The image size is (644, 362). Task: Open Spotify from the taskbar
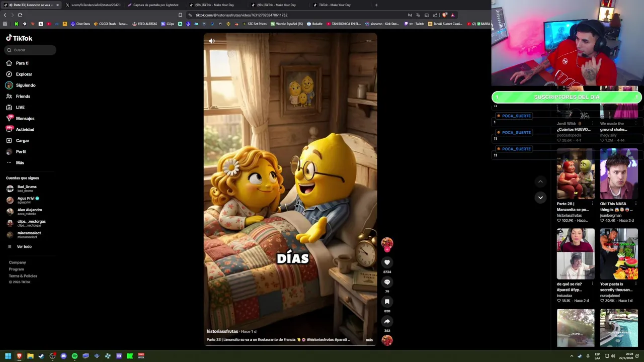tap(74, 356)
